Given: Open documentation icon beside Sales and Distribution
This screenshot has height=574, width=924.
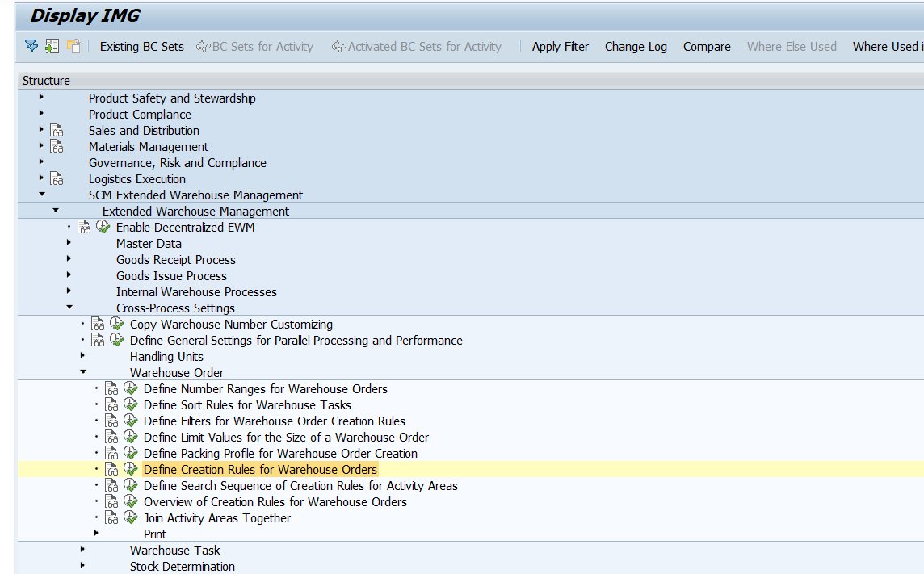Looking at the screenshot, I should [x=57, y=131].
